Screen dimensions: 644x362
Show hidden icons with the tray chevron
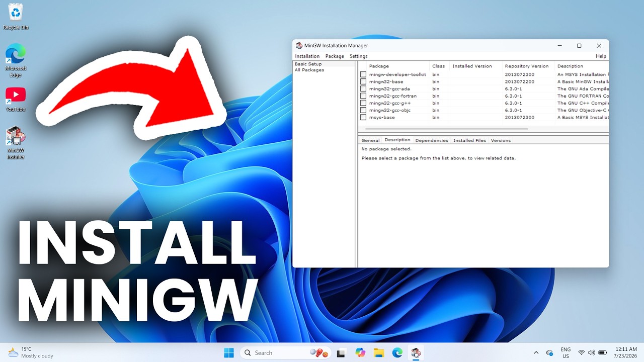coord(536,353)
